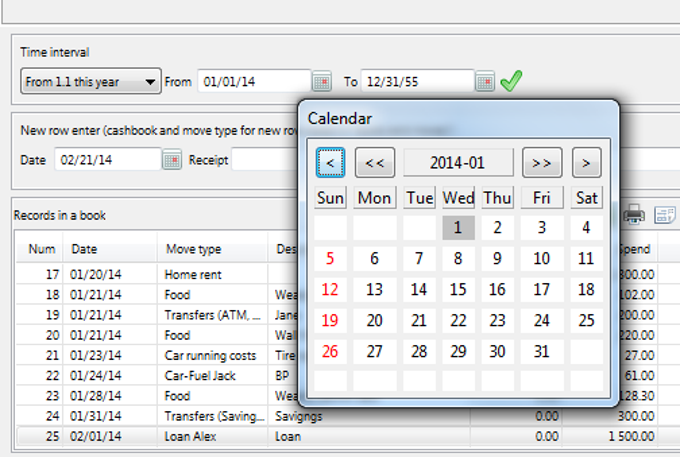The width and height of the screenshot is (680, 457).
Task: Select day 17 in the calendar
Action: click(x=542, y=290)
